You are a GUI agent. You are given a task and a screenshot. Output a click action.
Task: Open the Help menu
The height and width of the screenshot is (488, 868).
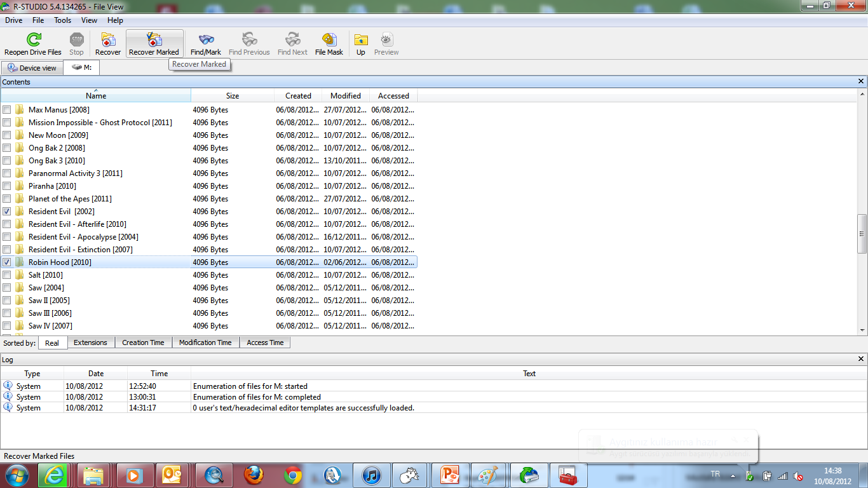(116, 20)
